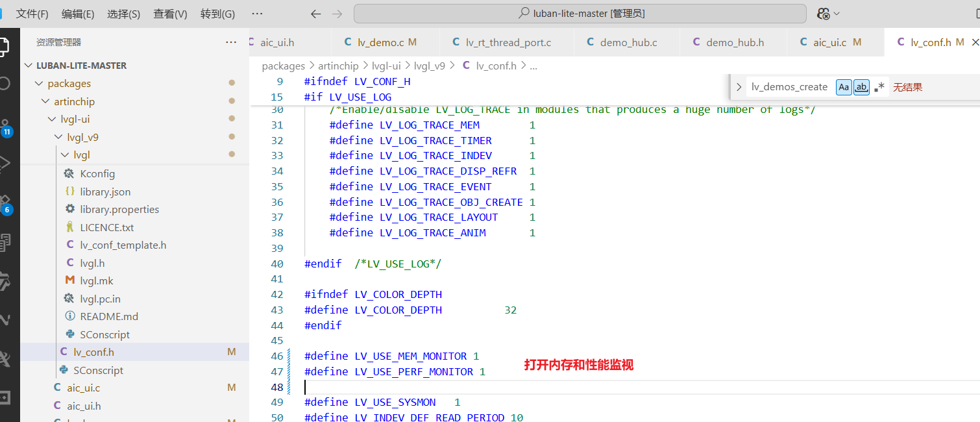
Task: Open the luban-lite-master command center search
Action: pyautogui.click(x=580, y=14)
